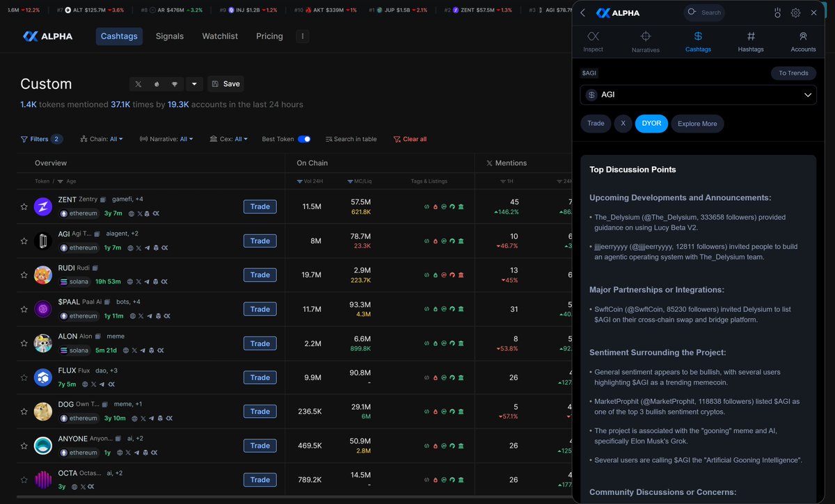The height and width of the screenshot is (504, 835).
Task: Sort table by Vol 24H column
Action: click(309, 181)
